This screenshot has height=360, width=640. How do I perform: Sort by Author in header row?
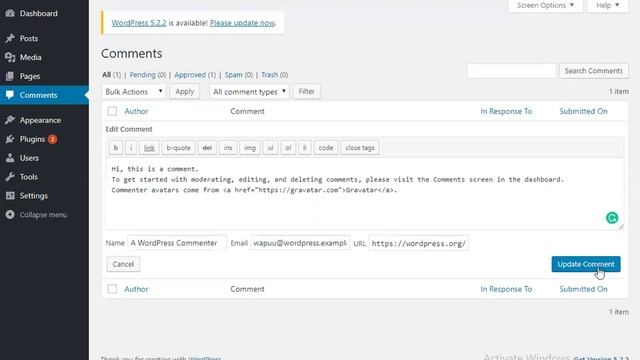[136, 111]
